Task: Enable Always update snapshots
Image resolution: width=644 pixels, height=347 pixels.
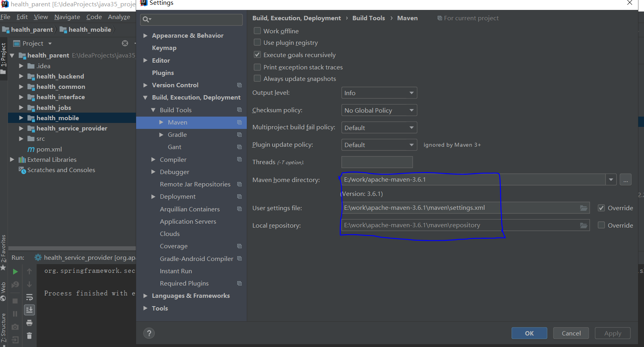Action: pyautogui.click(x=257, y=79)
